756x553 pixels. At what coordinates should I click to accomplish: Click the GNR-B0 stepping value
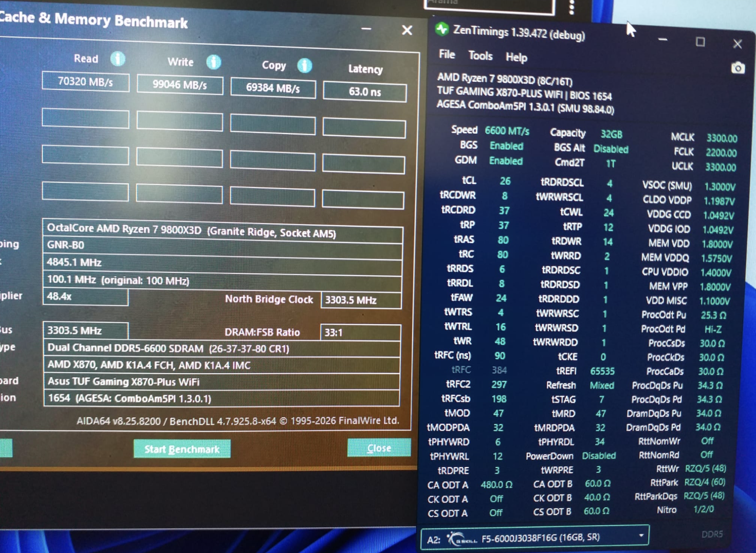pos(223,247)
